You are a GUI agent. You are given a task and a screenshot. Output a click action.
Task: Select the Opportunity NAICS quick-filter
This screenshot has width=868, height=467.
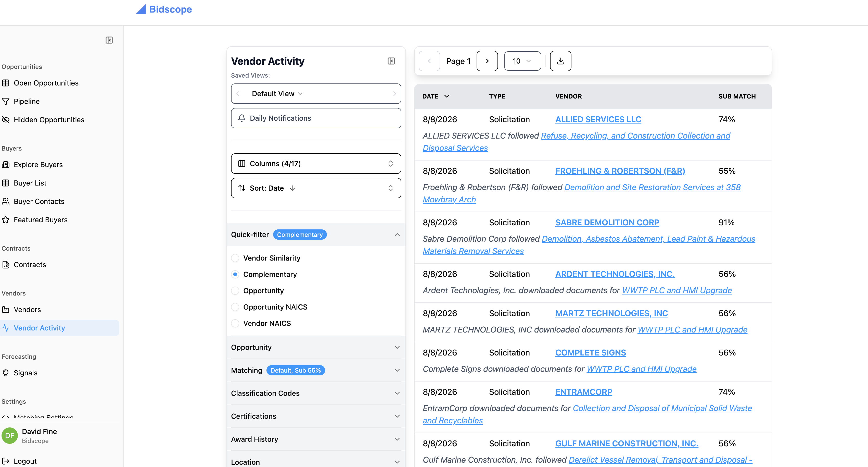tap(235, 307)
